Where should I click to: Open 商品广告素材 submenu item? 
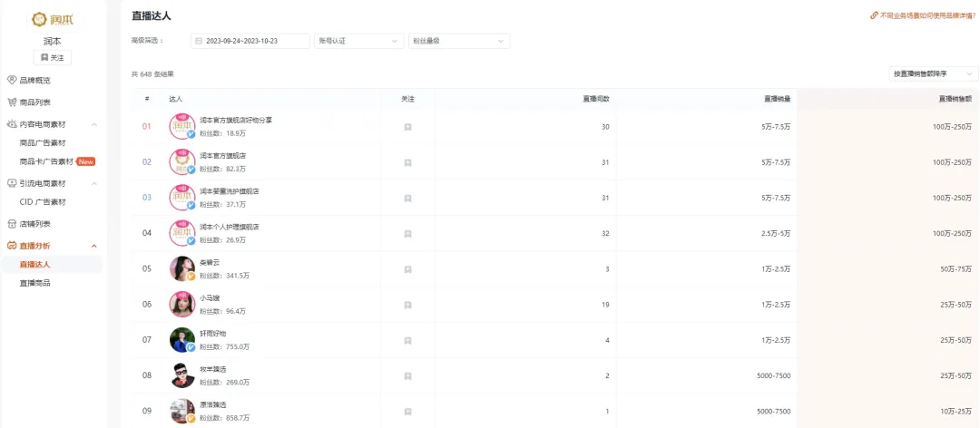(x=43, y=142)
